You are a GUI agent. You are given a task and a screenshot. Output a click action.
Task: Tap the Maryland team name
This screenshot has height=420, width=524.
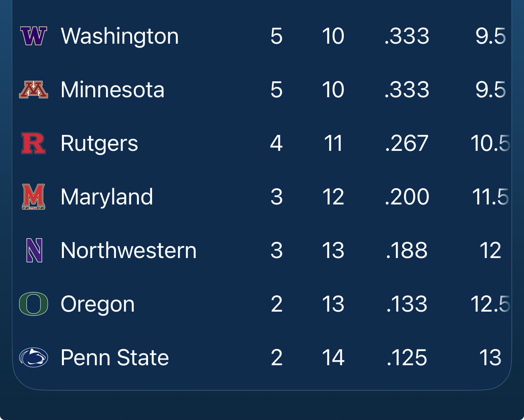pos(106,197)
